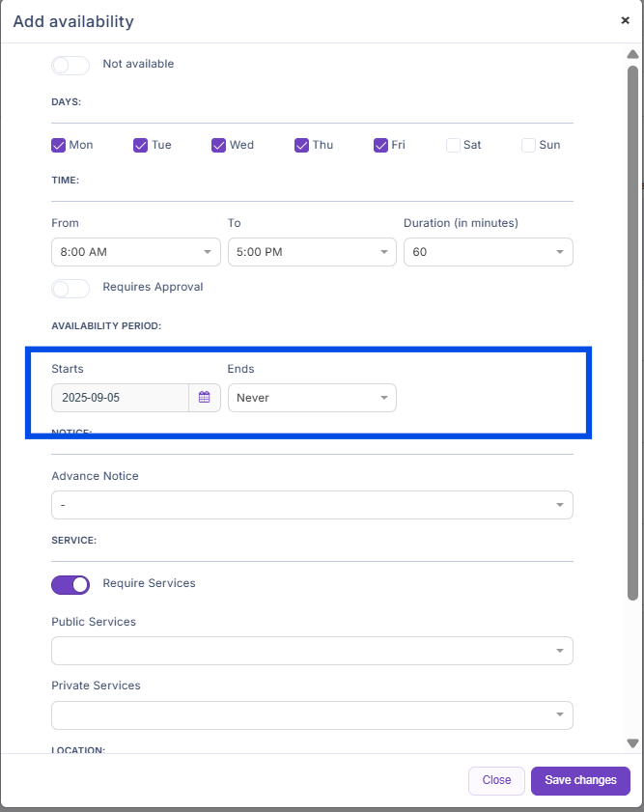Click the scrollbar up arrow
The height and width of the screenshot is (812, 644).
click(x=632, y=54)
